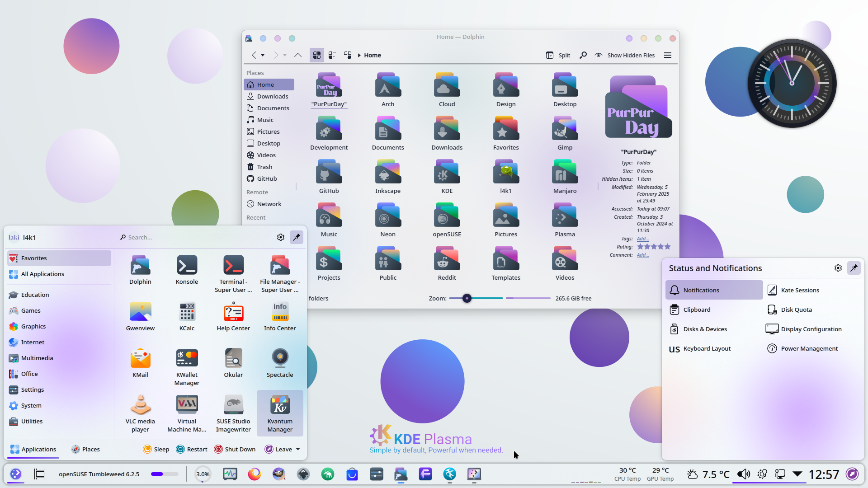Select All Applications in launcher

(x=59, y=274)
